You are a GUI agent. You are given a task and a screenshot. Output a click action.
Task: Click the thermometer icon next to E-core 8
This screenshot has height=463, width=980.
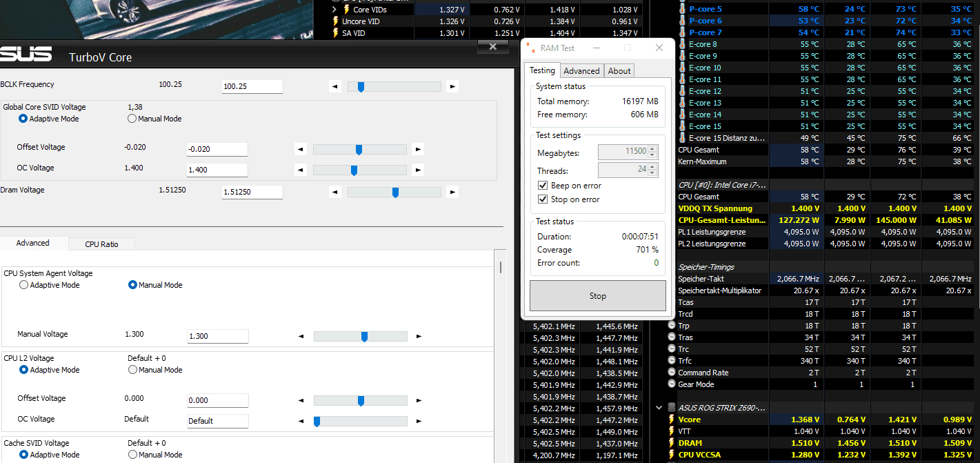[682, 44]
